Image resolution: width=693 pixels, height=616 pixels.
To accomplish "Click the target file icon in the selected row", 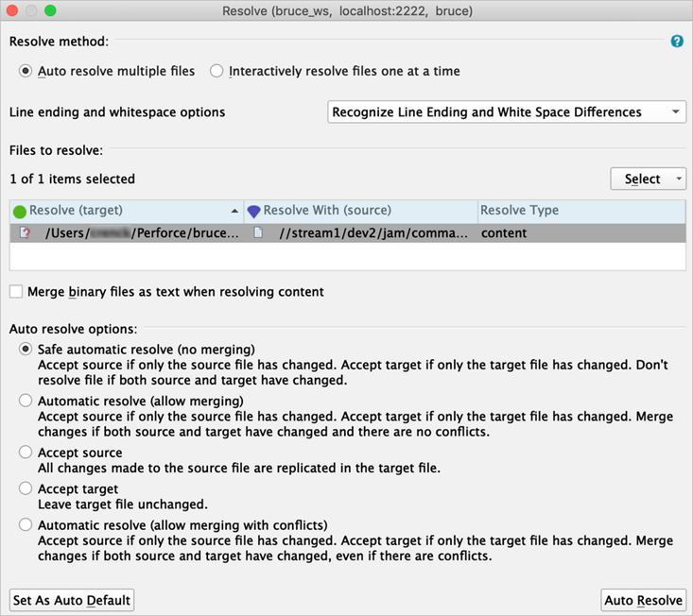I will [26, 232].
